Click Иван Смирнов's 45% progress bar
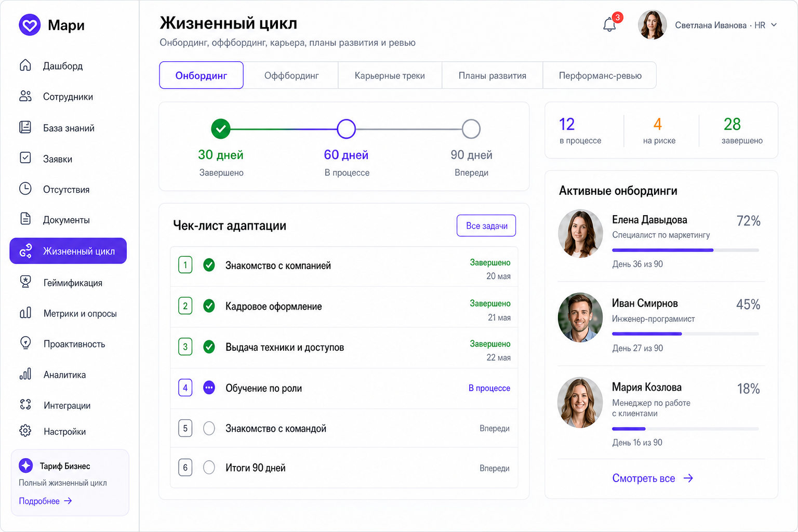798x532 pixels. (685, 334)
